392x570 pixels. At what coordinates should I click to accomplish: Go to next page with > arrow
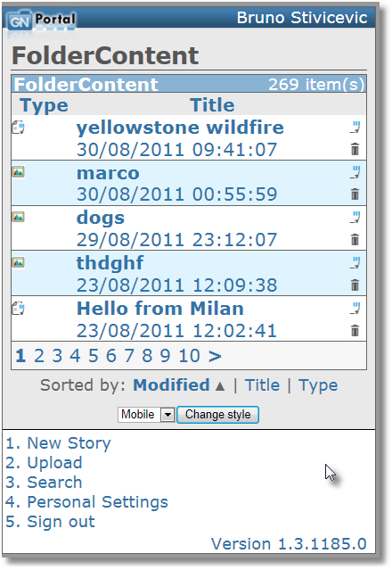coord(215,356)
